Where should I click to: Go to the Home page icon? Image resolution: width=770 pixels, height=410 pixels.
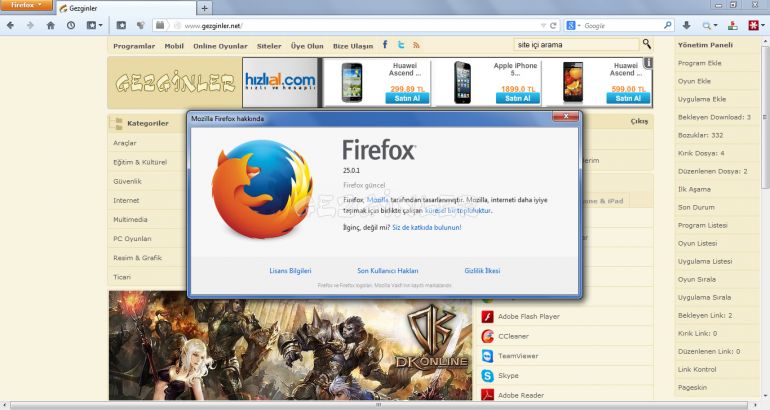tap(51, 25)
